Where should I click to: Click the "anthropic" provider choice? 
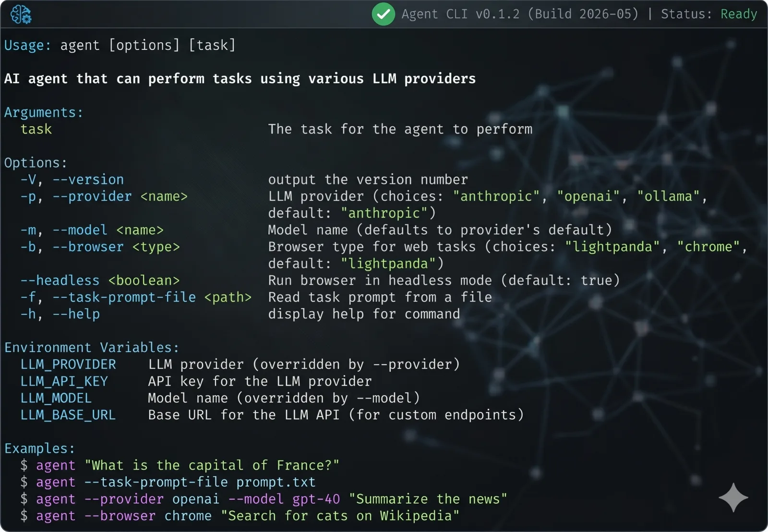496,196
